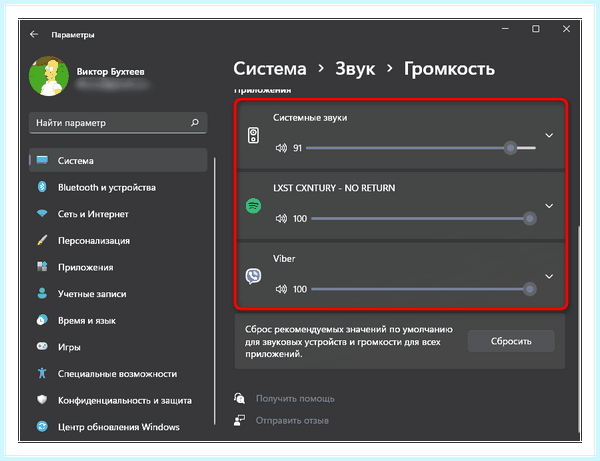This screenshot has width=600, height=461.
Task: Expand the LXST CXNTURY - NO RETURN row
Action: [549, 206]
